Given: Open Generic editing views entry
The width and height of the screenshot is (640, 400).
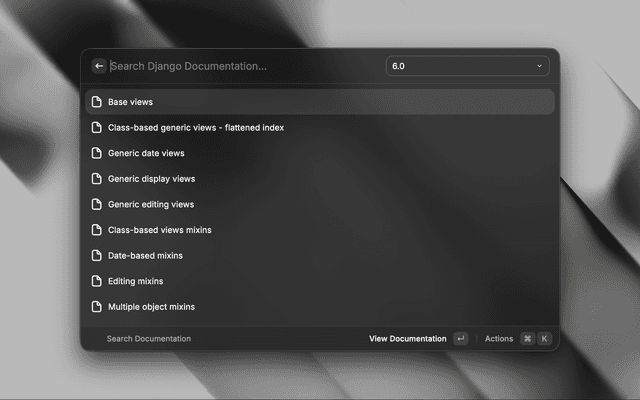Looking at the screenshot, I should coord(151,204).
